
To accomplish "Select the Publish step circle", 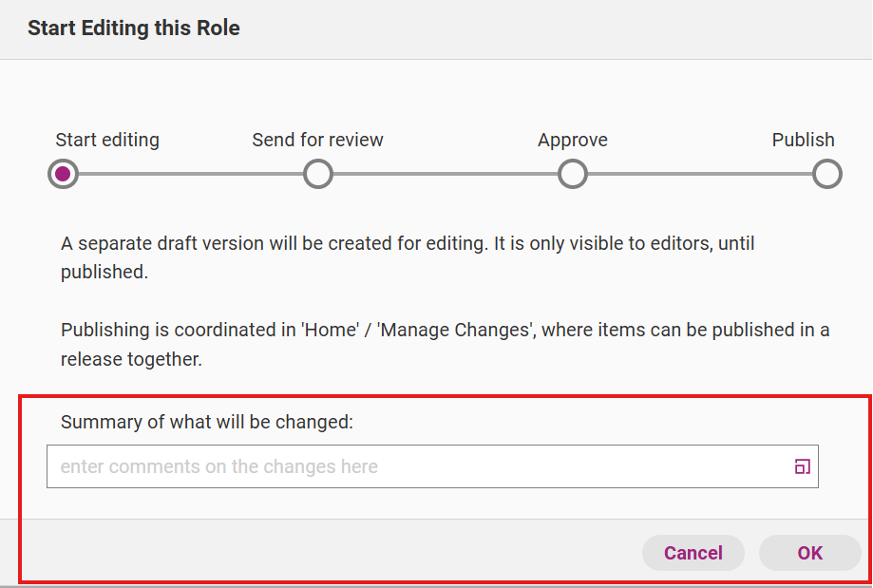I will (x=827, y=174).
